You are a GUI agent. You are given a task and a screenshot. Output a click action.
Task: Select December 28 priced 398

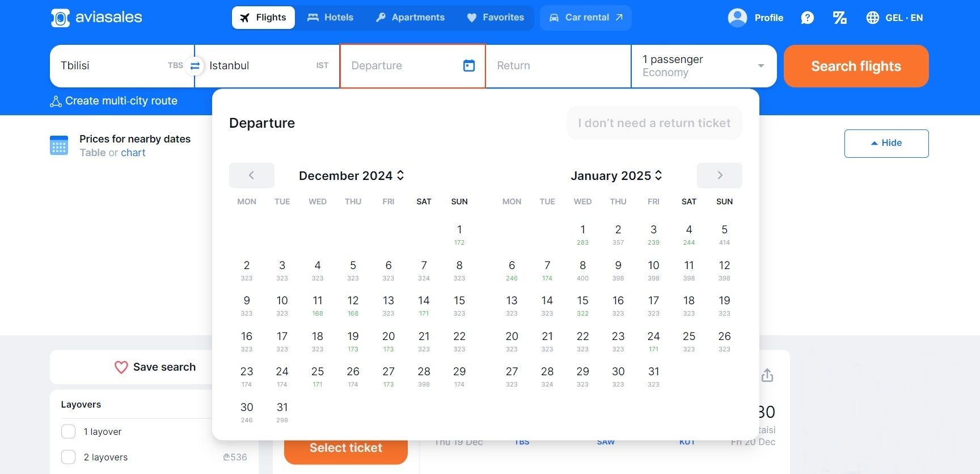pos(424,376)
